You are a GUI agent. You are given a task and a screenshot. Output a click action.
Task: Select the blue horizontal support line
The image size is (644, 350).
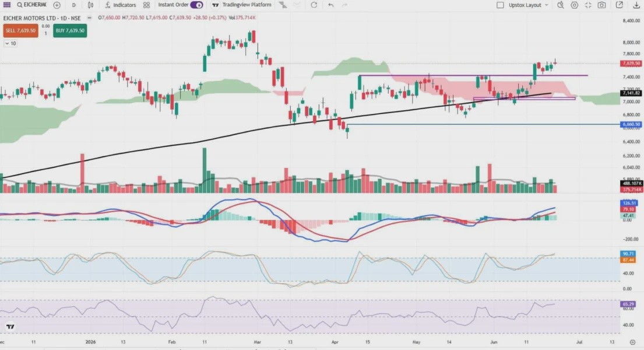tap(483, 124)
